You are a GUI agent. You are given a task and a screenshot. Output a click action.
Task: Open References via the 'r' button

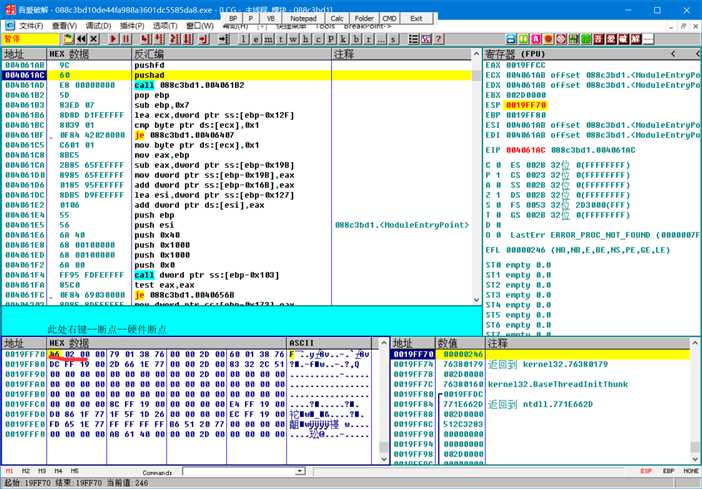point(368,39)
